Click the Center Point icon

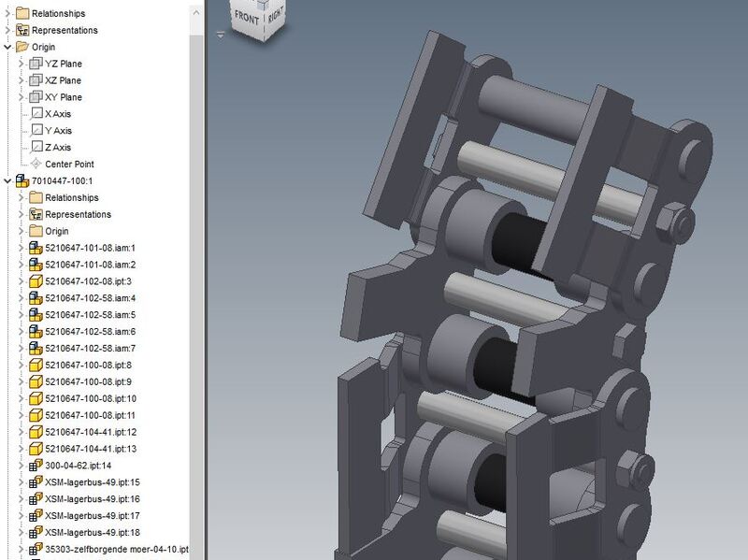point(36,164)
